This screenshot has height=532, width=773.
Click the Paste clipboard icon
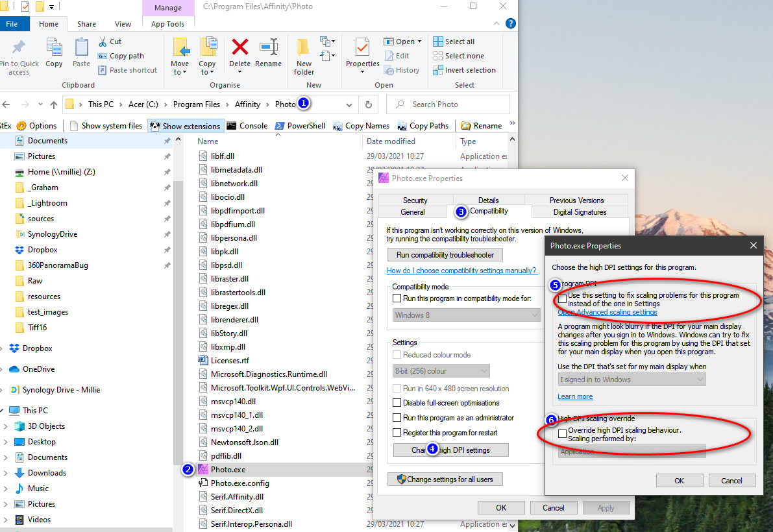81,47
